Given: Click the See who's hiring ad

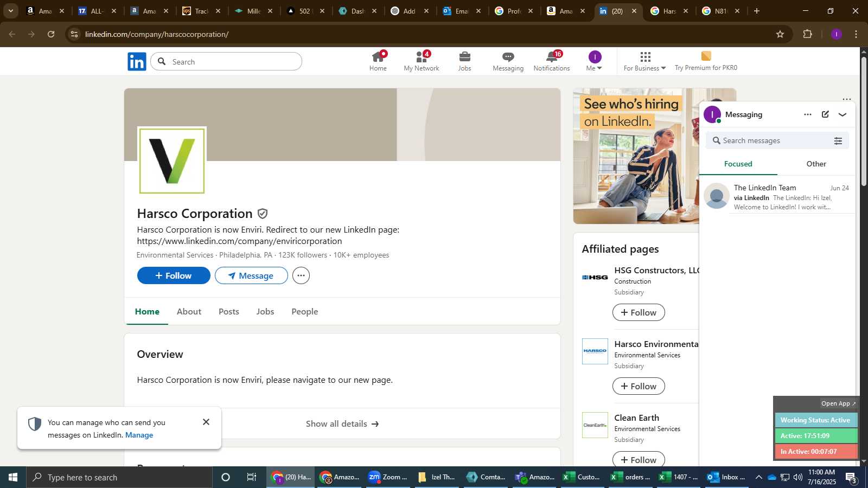Looking at the screenshot, I should (636, 156).
